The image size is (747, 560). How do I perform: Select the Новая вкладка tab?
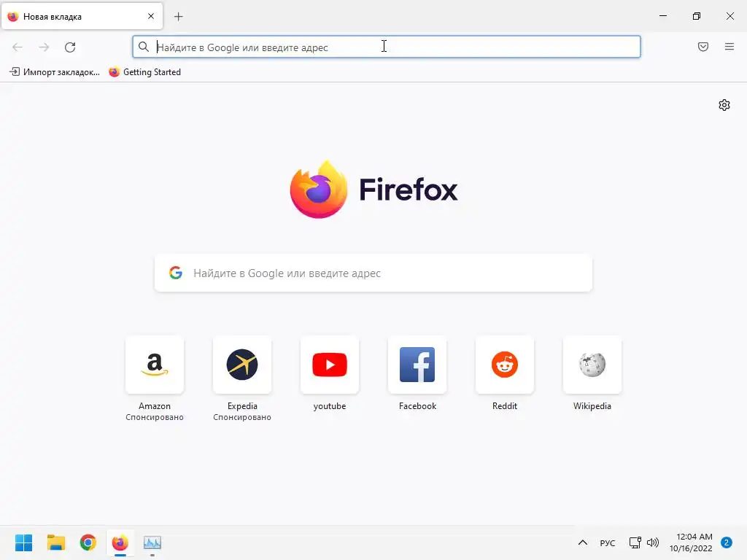[82, 17]
